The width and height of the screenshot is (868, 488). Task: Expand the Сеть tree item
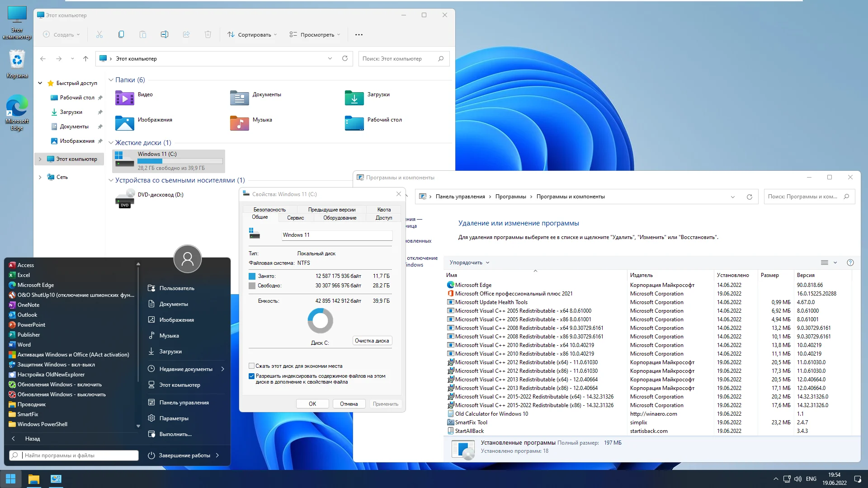(x=40, y=177)
